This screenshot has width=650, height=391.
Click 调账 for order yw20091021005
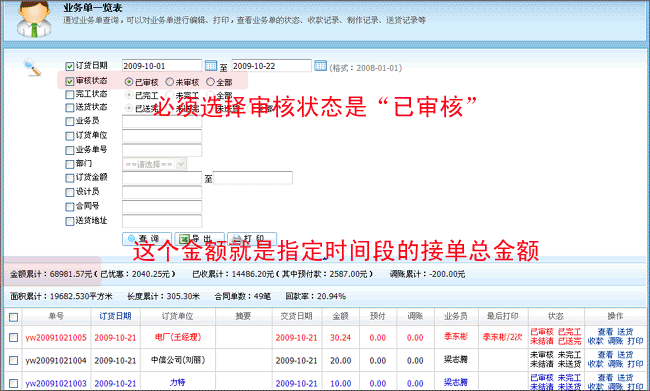615,341
